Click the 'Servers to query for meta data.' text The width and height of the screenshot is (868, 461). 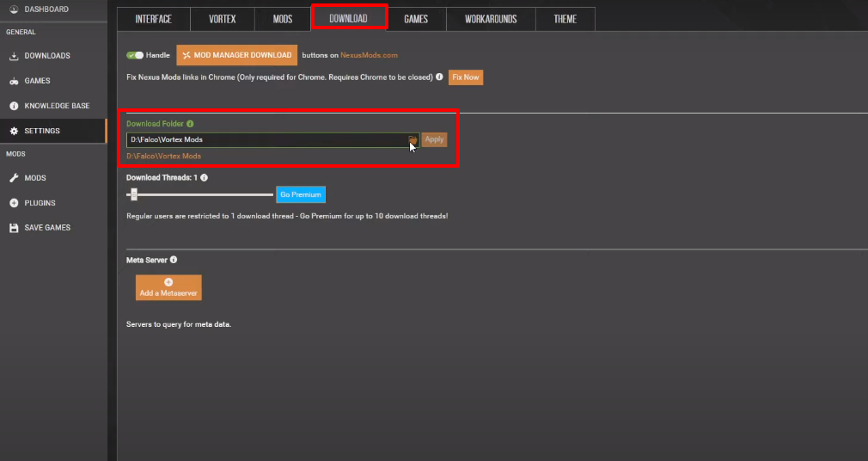pyautogui.click(x=179, y=325)
